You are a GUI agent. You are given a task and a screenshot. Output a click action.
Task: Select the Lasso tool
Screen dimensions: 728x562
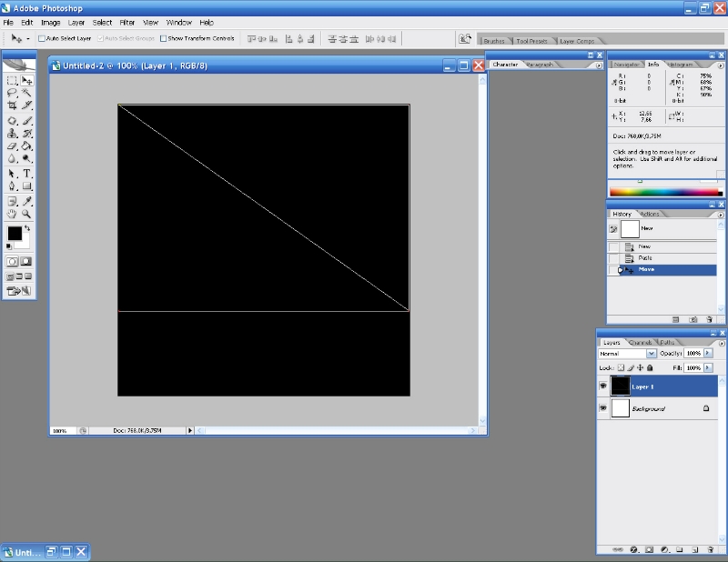pos(13,93)
